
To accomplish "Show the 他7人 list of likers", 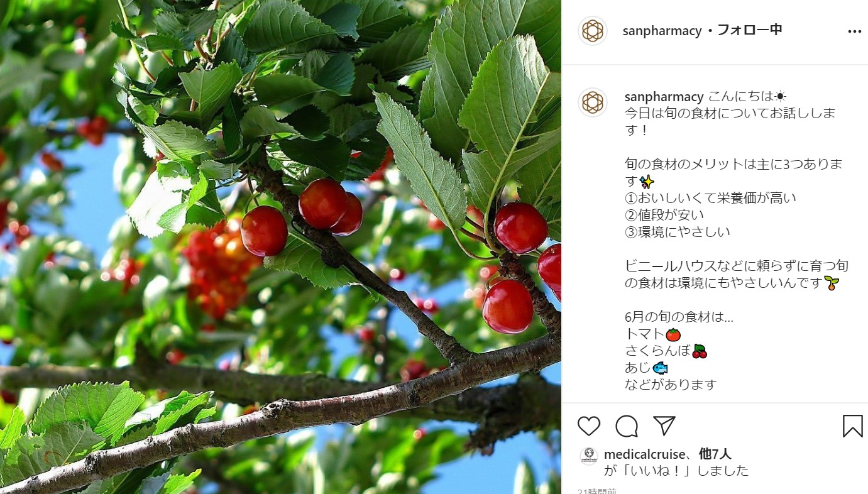I will point(715,454).
